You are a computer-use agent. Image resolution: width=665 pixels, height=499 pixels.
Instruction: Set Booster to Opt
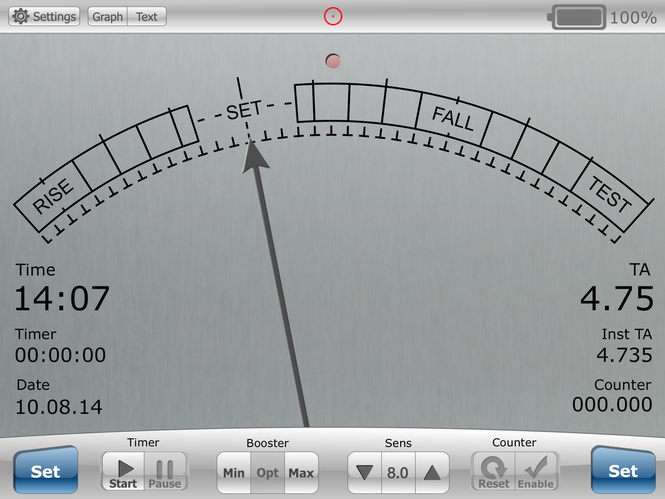coord(267,472)
